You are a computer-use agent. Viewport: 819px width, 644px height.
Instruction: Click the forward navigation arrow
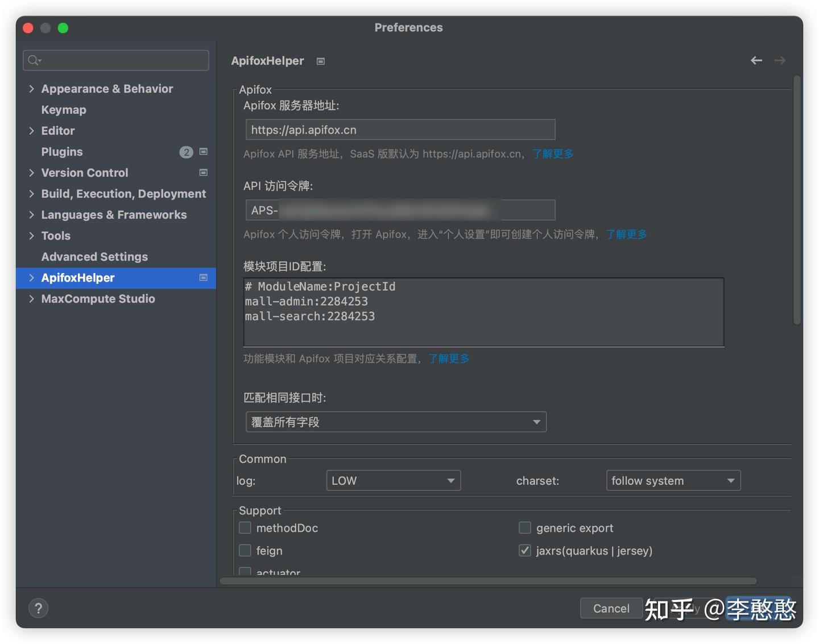tap(780, 60)
